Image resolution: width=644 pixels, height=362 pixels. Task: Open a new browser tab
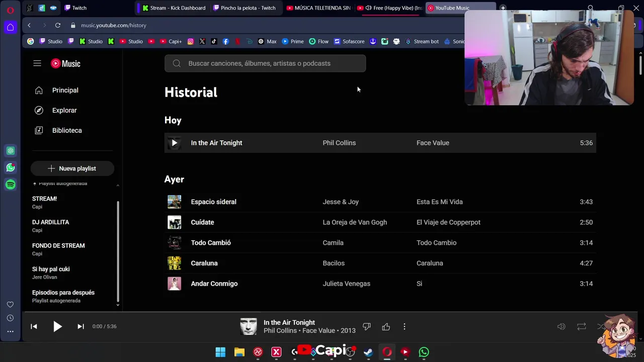click(503, 8)
